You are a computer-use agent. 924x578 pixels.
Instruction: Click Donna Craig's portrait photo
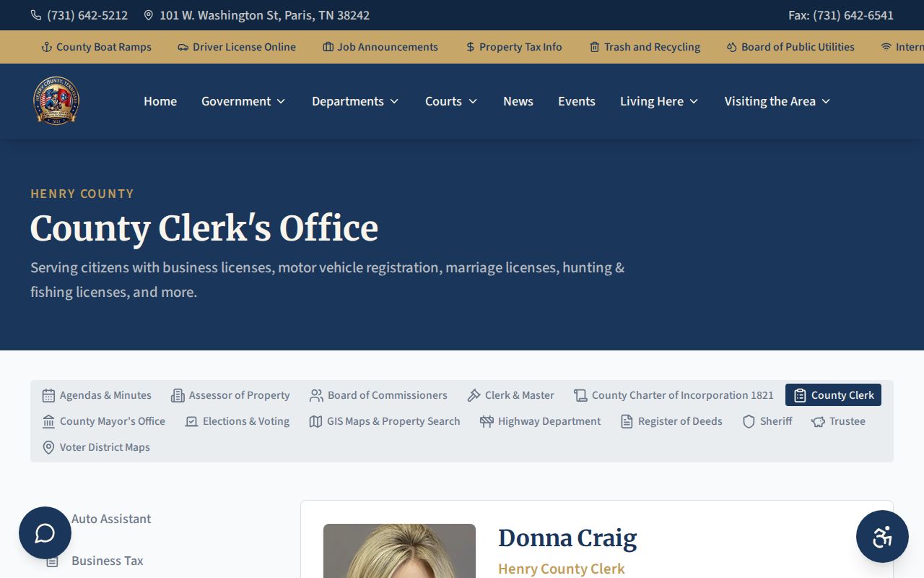[x=399, y=551]
